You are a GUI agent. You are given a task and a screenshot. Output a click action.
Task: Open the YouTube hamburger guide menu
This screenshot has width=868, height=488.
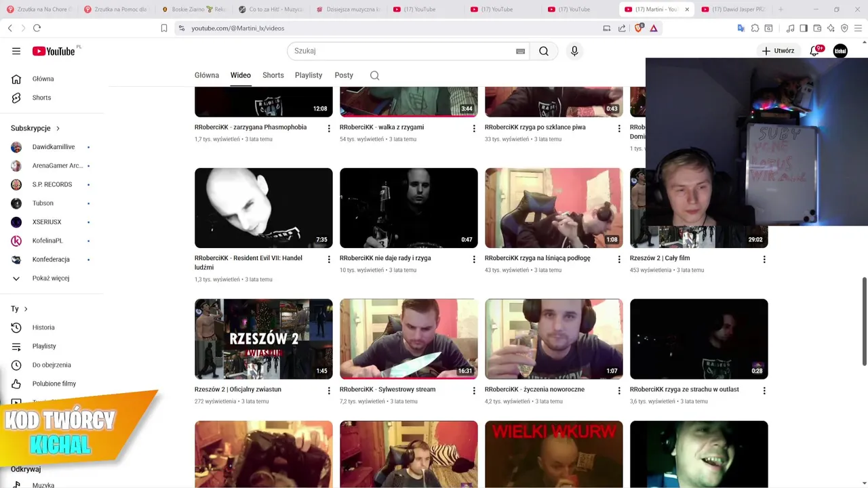[16, 51]
